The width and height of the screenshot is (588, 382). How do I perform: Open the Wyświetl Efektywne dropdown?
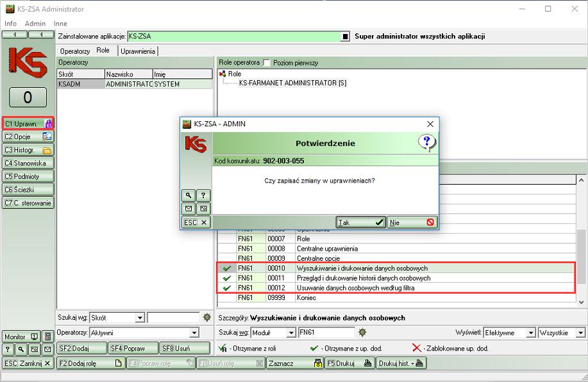531,333
